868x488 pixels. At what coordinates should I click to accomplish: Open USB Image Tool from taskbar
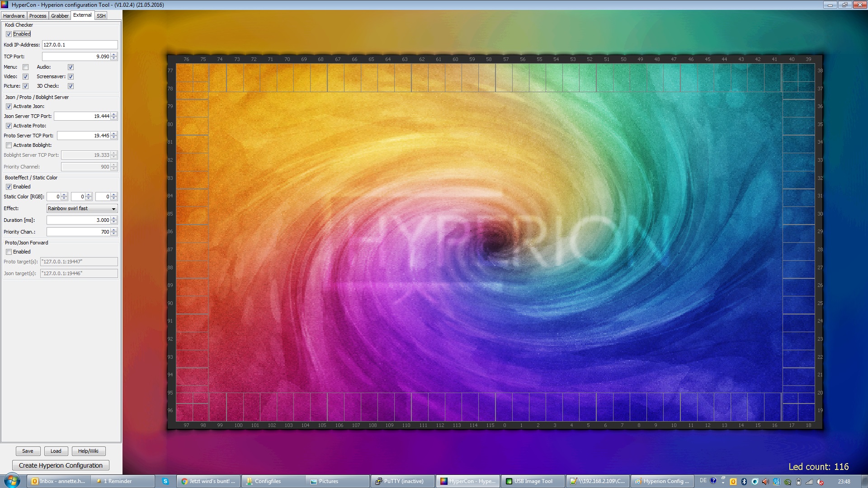pyautogui.click(x=532, y=481)
